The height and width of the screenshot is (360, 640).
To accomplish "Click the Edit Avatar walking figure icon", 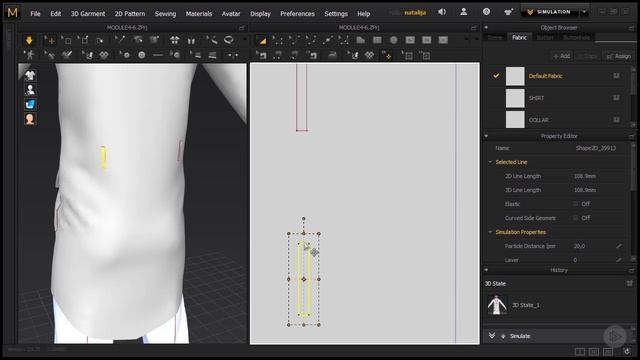I will (x=29, y=55).
